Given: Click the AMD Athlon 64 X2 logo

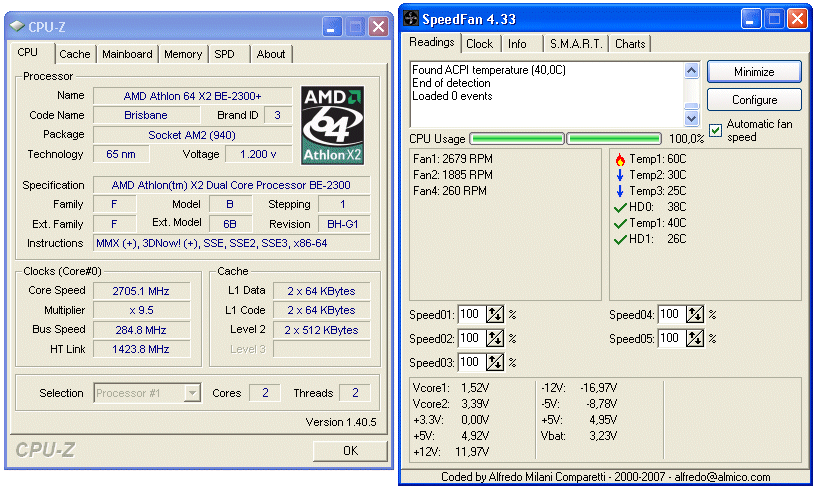Looking at the screenshot, I should click(333, 125).
